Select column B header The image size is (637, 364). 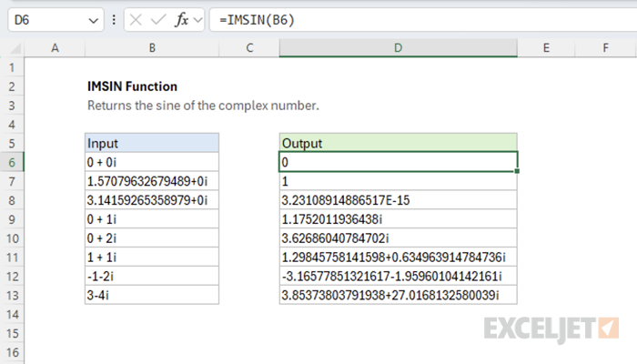click(152, 48)
